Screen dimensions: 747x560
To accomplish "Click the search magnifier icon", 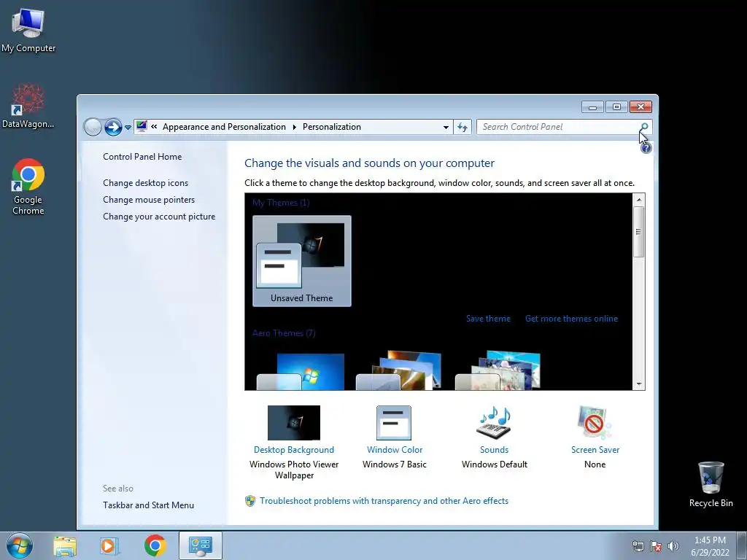I will click(644, 127).
